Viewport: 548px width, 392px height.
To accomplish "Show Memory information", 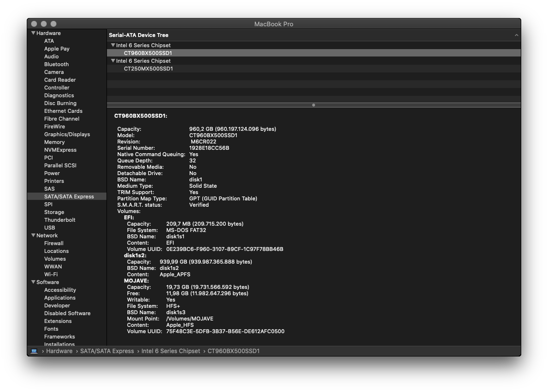I will pyautogui.click(x=54, y=142).
